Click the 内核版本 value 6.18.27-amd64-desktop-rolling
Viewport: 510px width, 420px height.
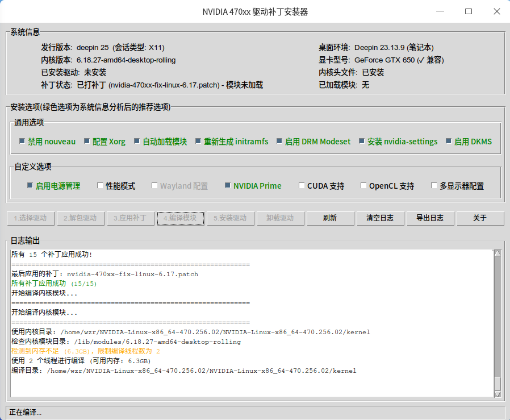click(x=126, y=60)
